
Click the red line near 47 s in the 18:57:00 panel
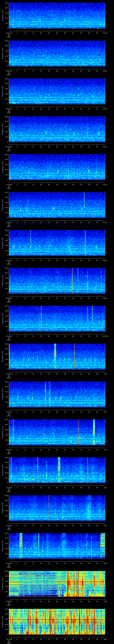point(85,243)
